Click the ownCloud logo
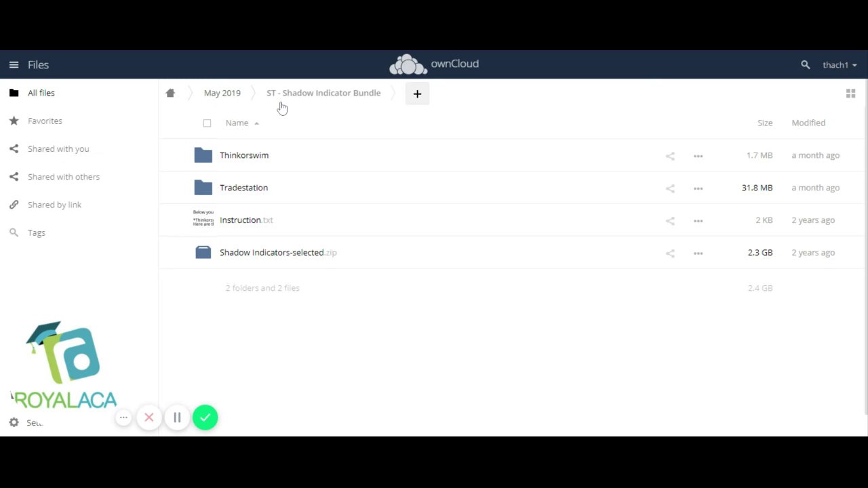868x488 pixels. pos(434,64)
